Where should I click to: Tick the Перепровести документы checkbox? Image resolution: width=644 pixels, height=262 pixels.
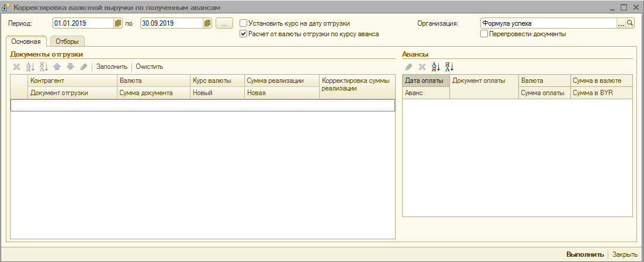tap(484, 34)
